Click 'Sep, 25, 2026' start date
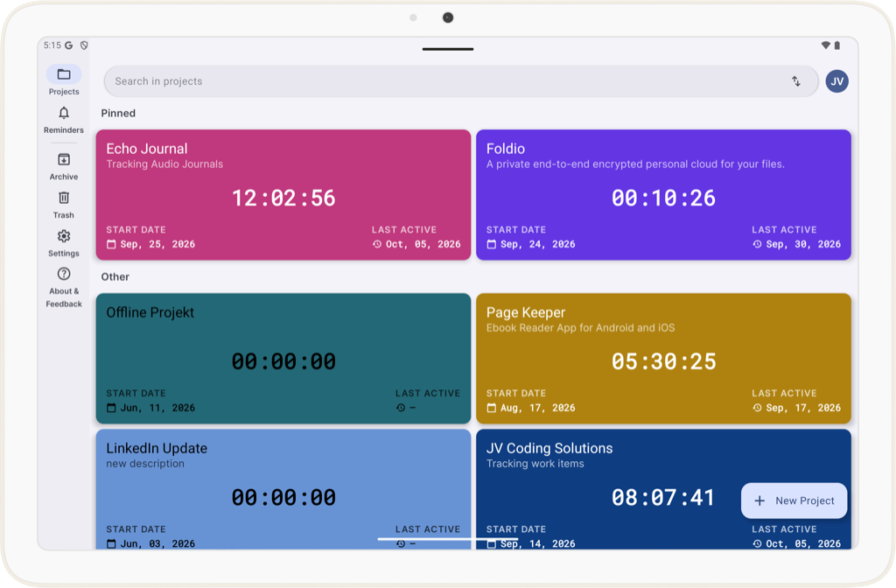Screen dimensions: 896x588 coord(157,244)
